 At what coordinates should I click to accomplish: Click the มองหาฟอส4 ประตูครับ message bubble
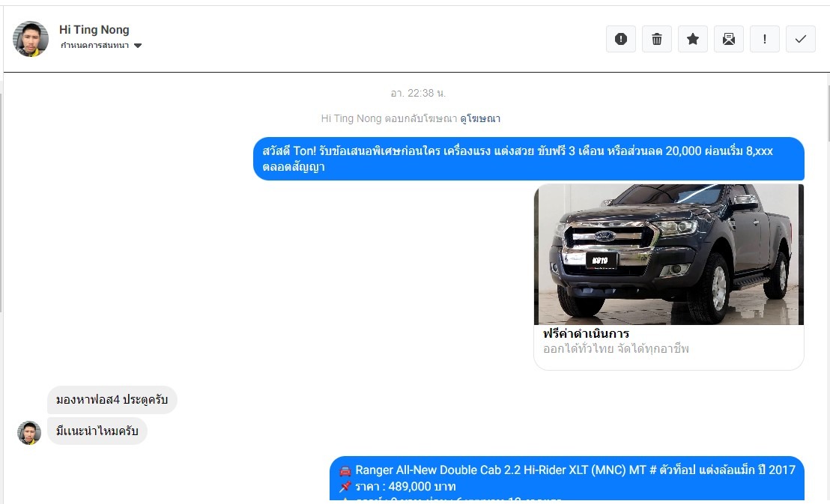coord(112,400)
